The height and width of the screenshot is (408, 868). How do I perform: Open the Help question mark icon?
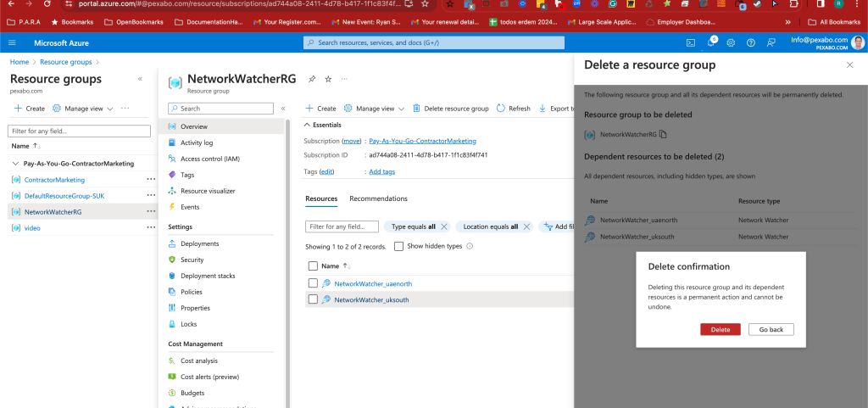coord(751,43)
